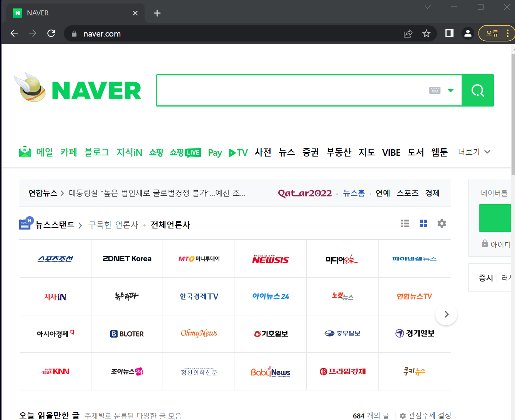
Task: Open the on-screen keyboard icon in search box
Action: (435, 90)
